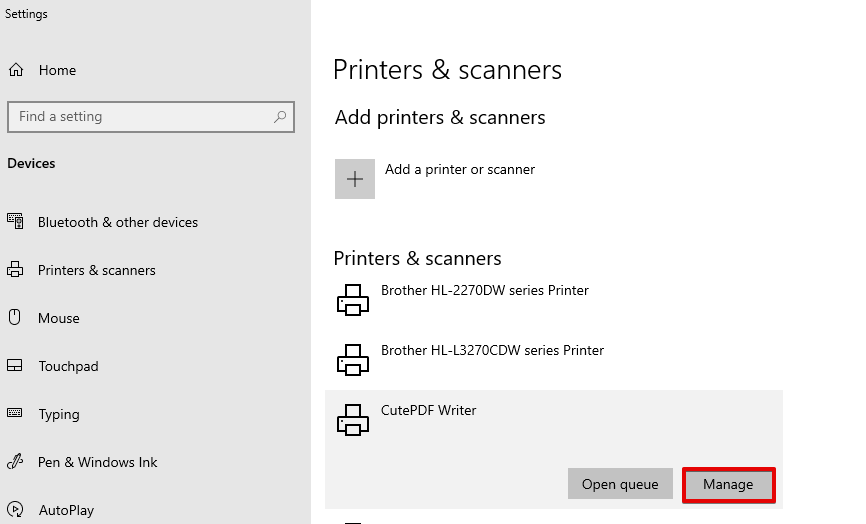Screen dimensions: 866x524
Task: Click the Bluetooth & other devices icon
Action: click(15, 221)
